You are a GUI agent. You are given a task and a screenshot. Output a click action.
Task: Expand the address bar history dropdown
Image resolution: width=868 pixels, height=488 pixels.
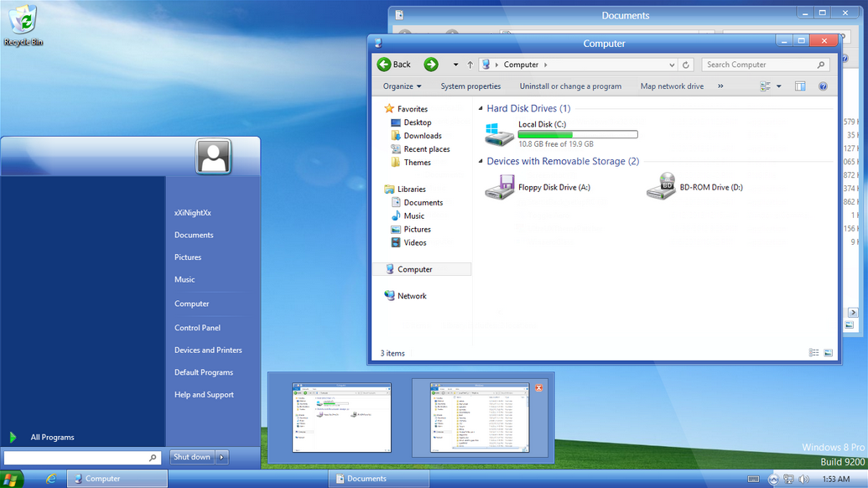click(x=672, y=65)
